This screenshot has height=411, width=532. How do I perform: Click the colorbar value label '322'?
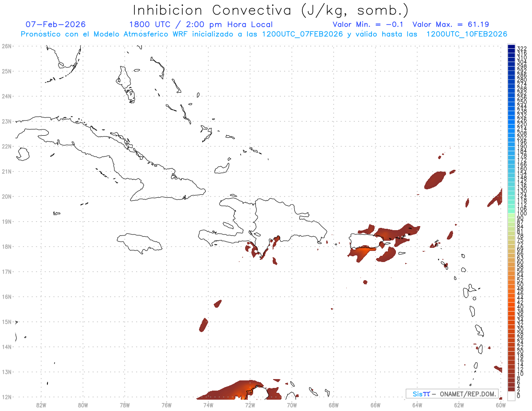point(521,48)
